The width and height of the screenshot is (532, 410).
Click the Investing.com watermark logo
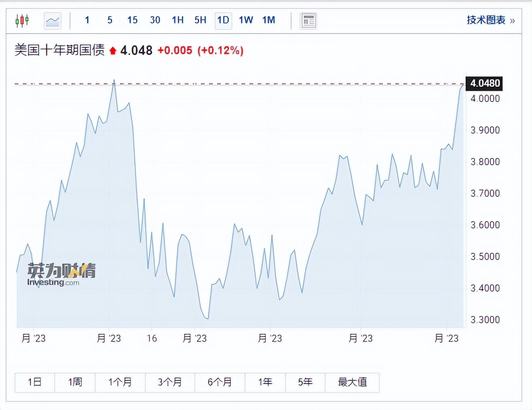[x=62, y=274]
